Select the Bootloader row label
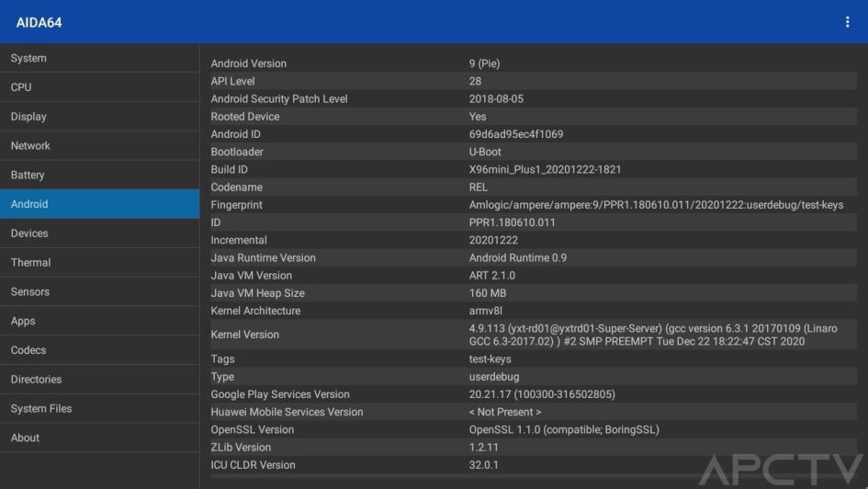This screenshot has height=489, width=868. click(237, 153)
